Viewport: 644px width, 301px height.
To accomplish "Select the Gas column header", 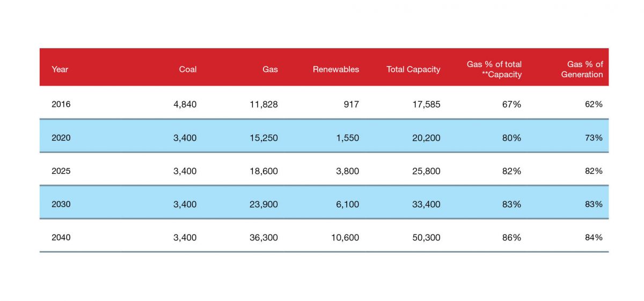I will click(270, 69).
